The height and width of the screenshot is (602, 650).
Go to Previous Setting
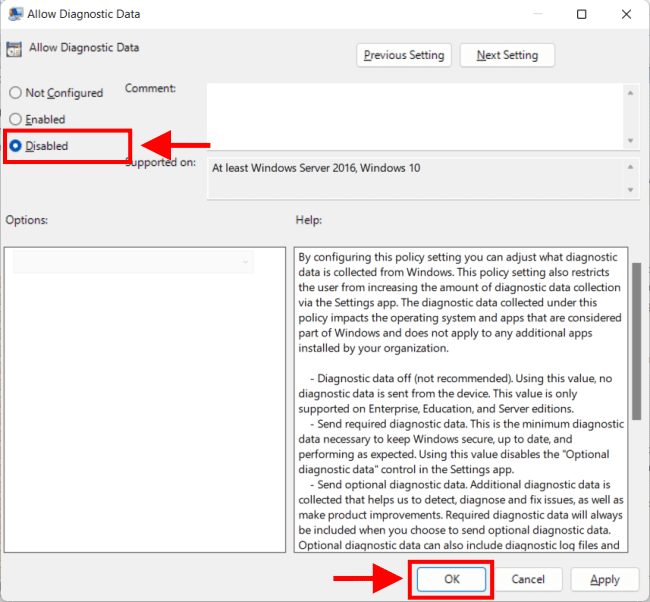pyautogui.click(x=405, y=55)
